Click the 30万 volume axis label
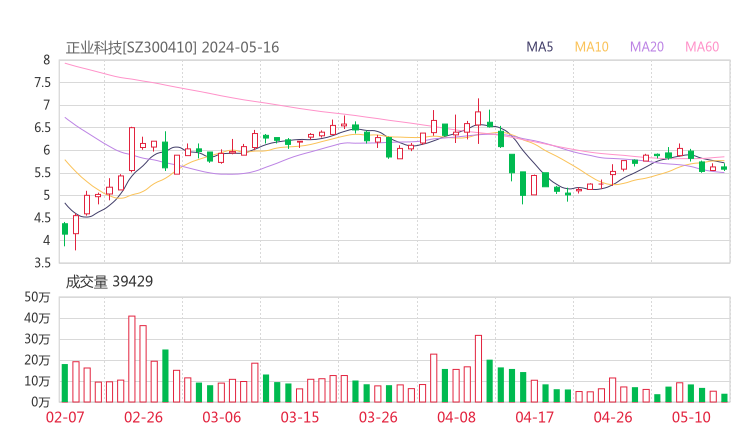 coord(37,339)
